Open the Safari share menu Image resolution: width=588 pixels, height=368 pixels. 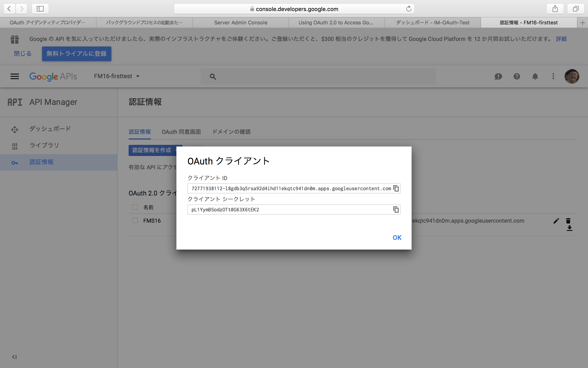pyautogui.click(x=555, y=9)
